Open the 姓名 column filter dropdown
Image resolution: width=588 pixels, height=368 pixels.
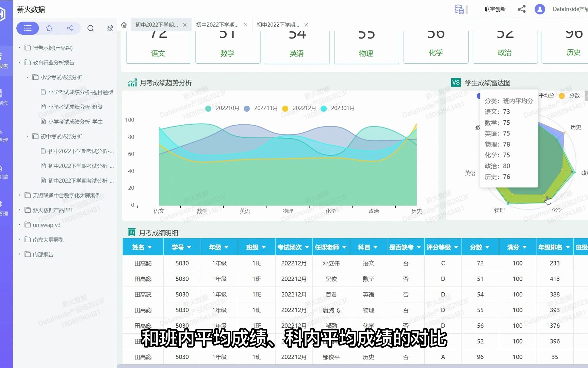tap(150, 247)
